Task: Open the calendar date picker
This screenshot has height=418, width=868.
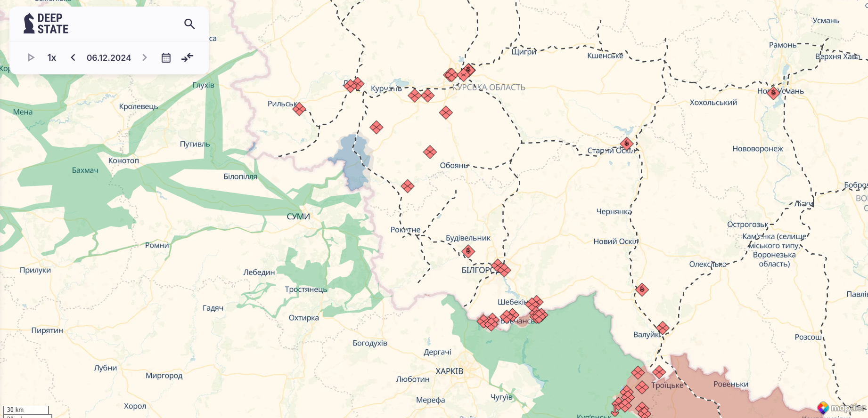Action: [166, 57]
